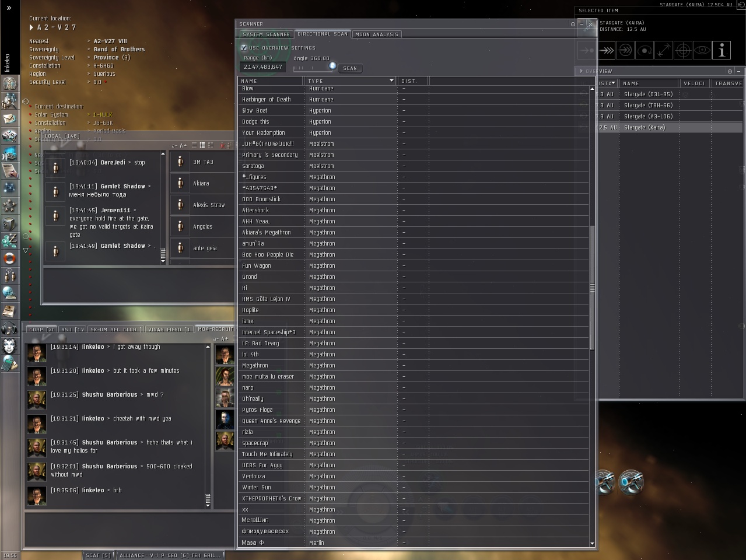Screen dimensions: 746x560
Task: Click the Querious region link
Action: tap(104, 74)
